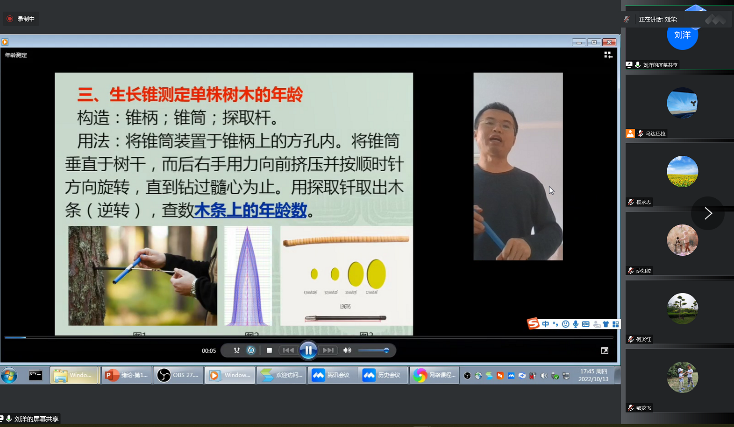
Task: Switch the player to full-screen view
Action: point(604,351)
